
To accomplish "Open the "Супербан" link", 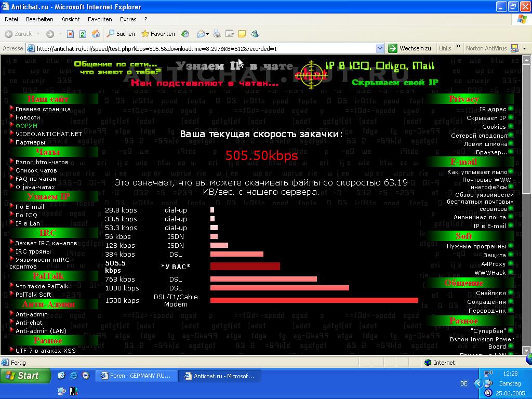I will (488, 331).
